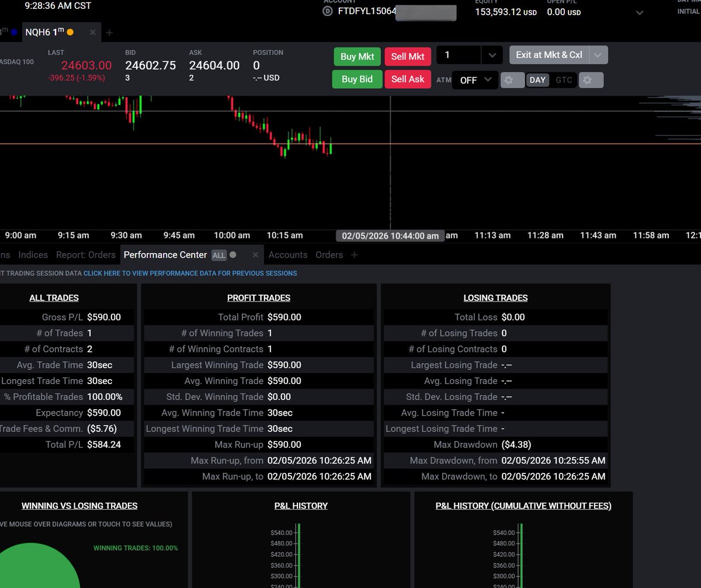
Task: Open the order quantity dropdown arrow
Action: [x=492, y=56]
